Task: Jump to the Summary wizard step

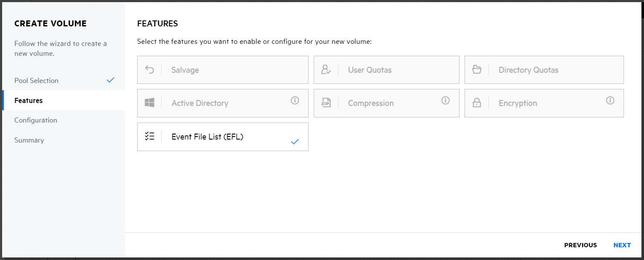Action: [29, 140]
